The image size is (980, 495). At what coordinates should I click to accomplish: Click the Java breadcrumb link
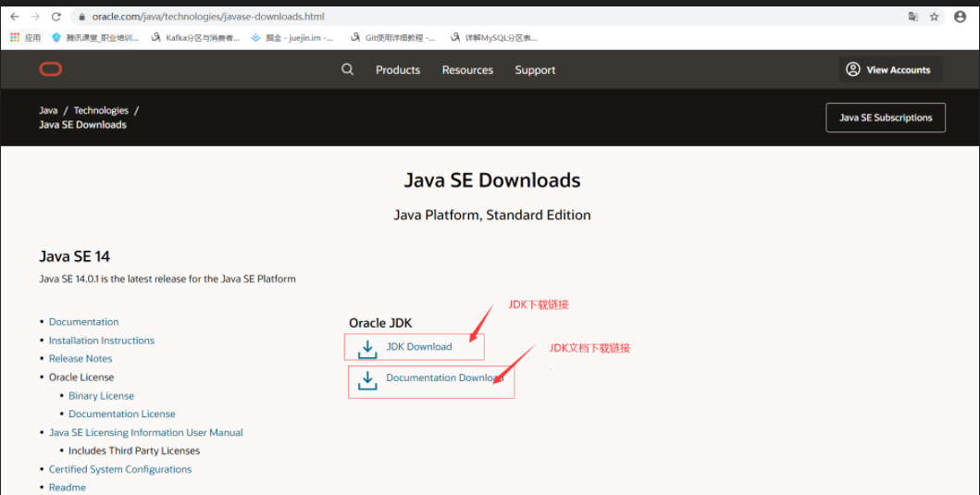pyautogui.click(x=48, y=111)
